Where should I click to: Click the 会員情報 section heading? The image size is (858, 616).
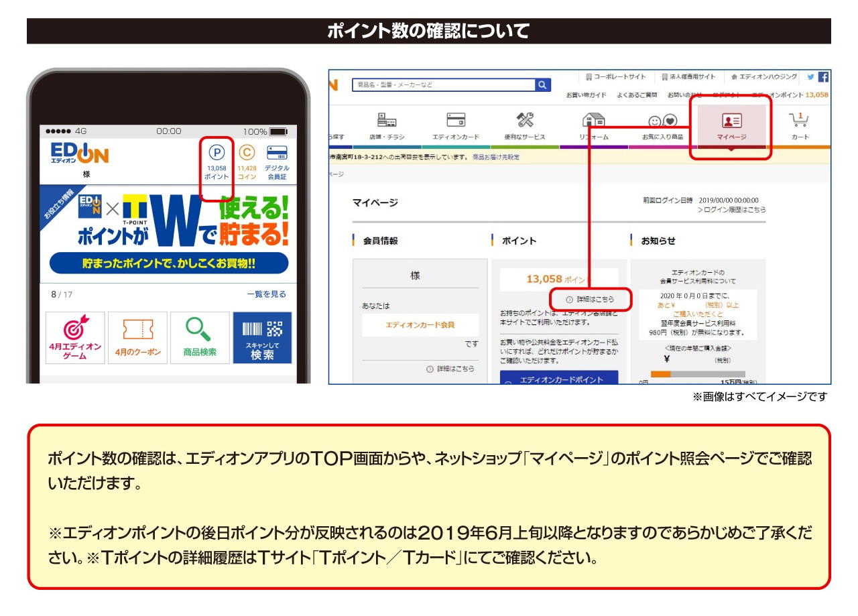pos(380,241)
